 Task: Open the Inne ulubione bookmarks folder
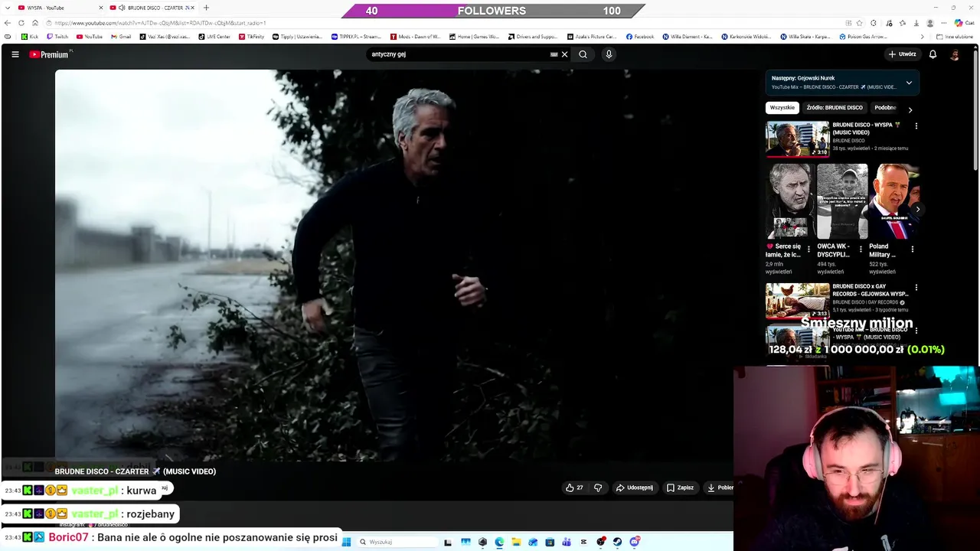[954, 37]
